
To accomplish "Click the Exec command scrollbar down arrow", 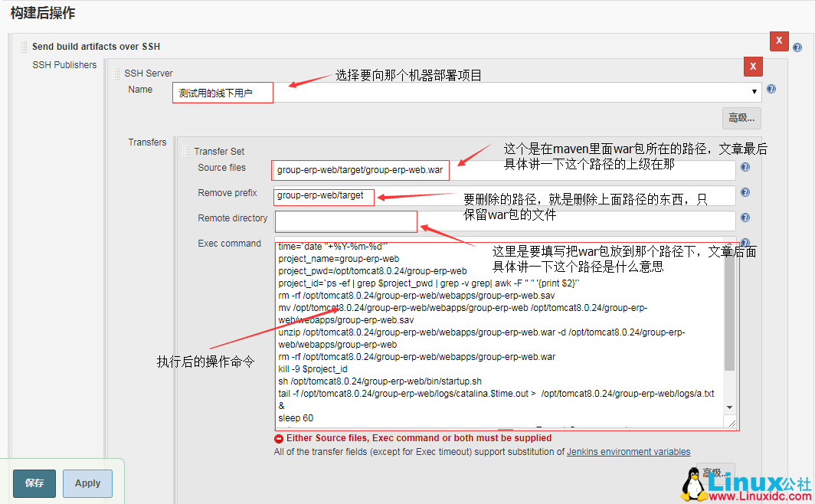I will [729, 407].
